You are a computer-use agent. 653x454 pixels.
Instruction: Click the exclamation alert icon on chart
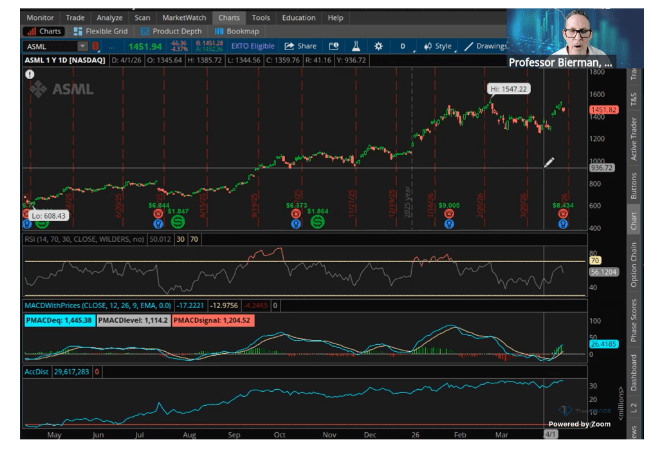30,74
